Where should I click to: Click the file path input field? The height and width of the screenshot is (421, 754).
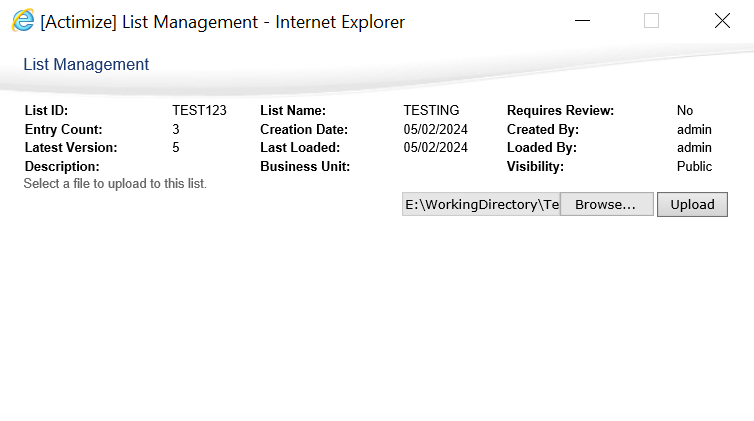481,204
